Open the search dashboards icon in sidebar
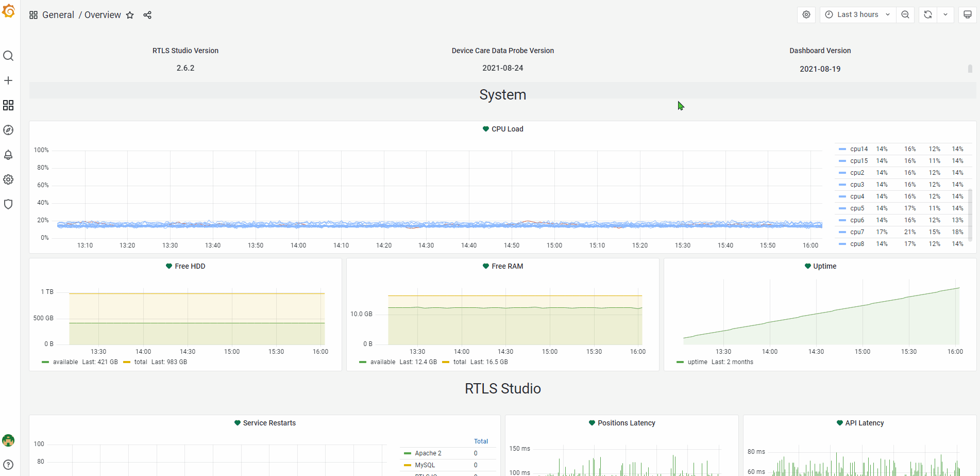 (x=8, y=56)
